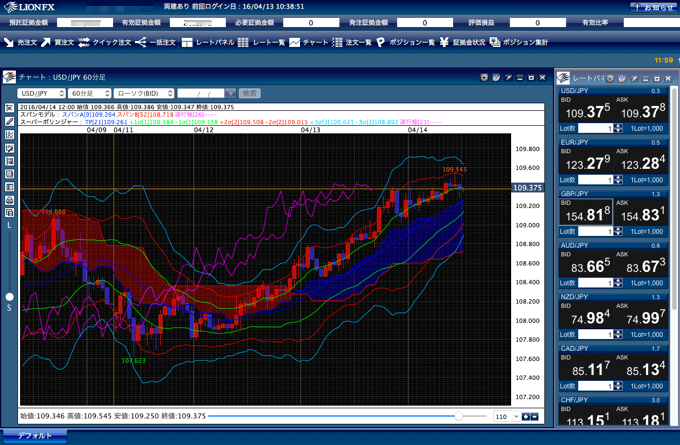680x445 pixels.
Task: Adjust AUD/JPY Lot数 stepper arrows
Action: click(618, 283)
